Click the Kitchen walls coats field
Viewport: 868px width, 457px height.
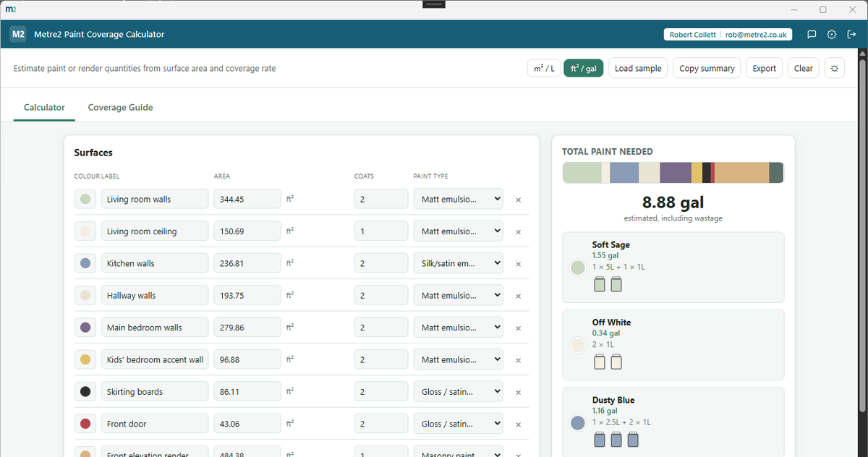coord(381,263)
